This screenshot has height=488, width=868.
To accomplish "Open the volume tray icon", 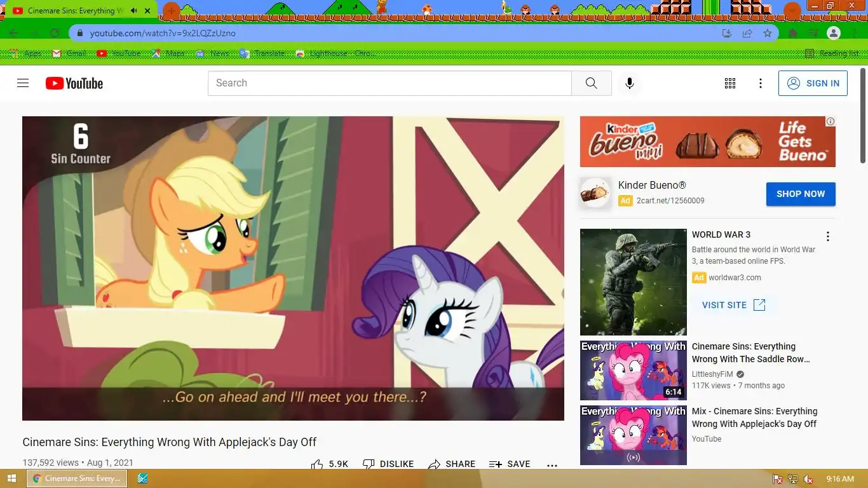I will point(808,479).
